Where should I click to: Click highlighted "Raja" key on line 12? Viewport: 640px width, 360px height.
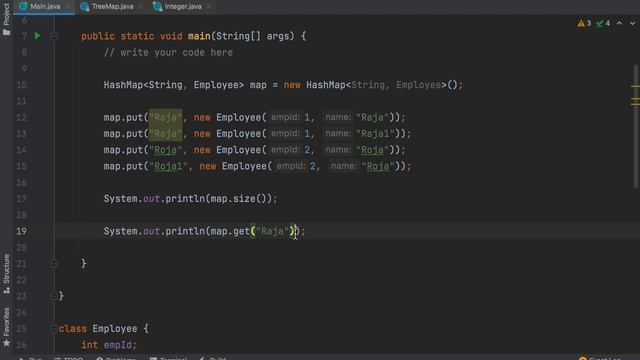165,118
